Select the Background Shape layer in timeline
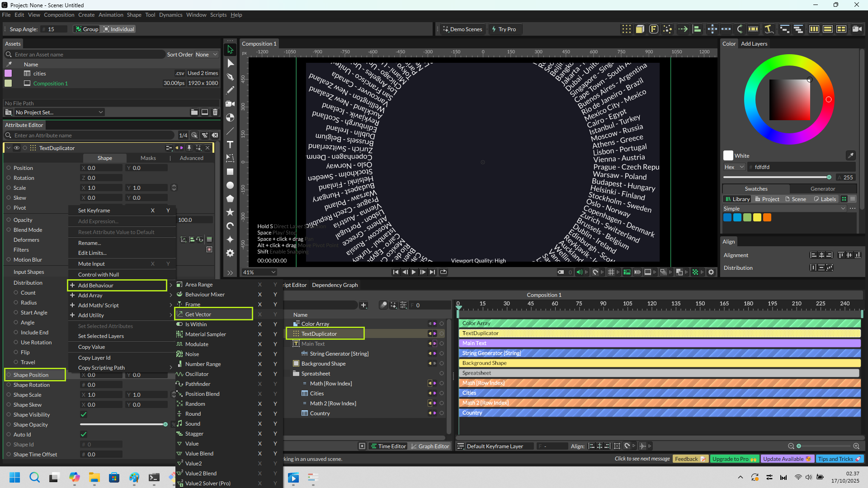Image resolution: width=868 pixels, height=488 pixels. coord(323,363)
